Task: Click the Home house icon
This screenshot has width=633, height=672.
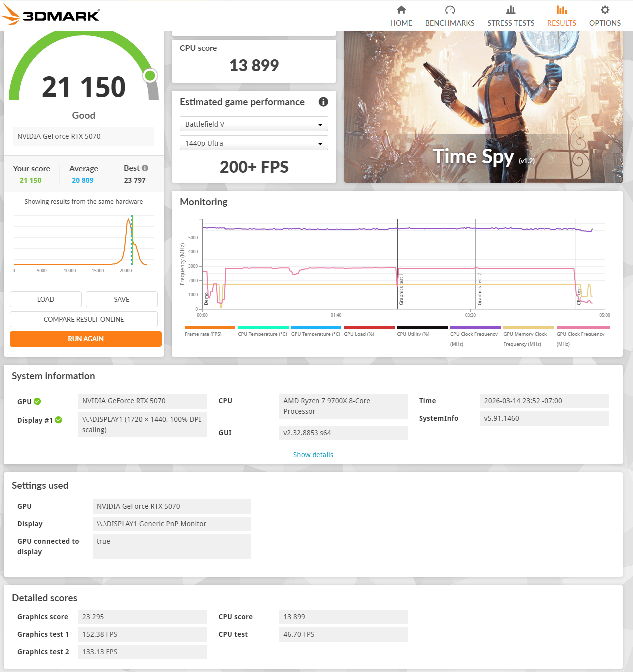Action: (x=401, y=10)
